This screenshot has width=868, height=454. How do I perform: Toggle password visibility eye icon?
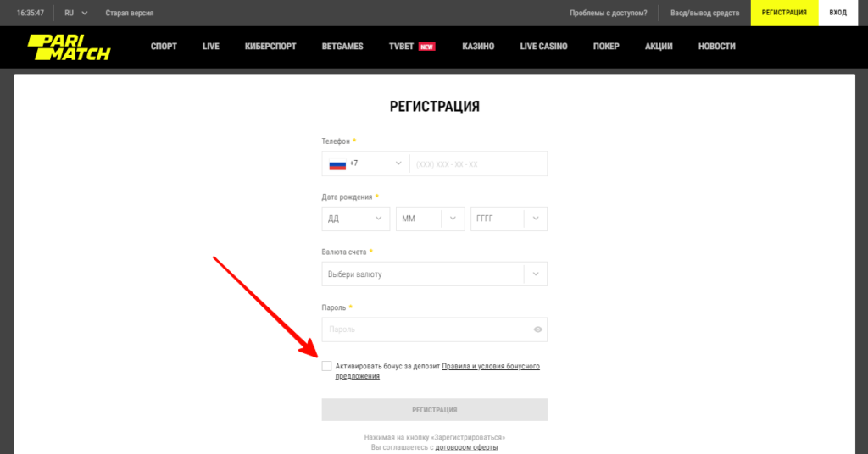point(538,329)
